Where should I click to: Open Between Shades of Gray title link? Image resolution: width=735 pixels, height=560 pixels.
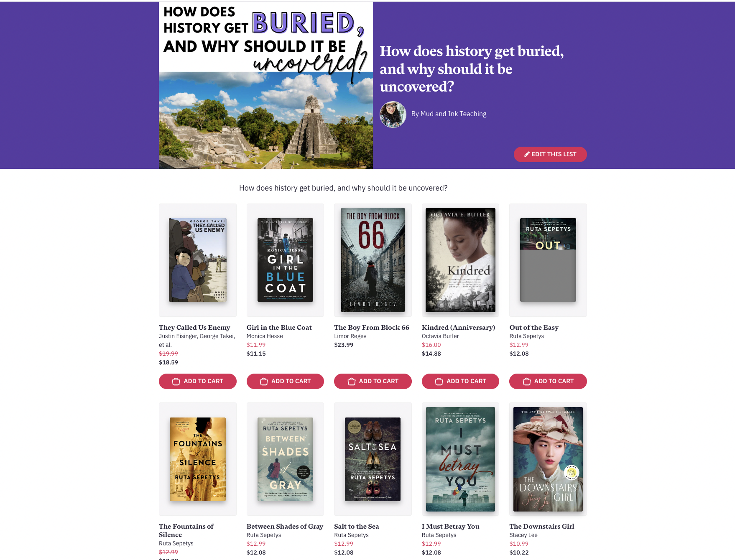(x=285, y=526)
